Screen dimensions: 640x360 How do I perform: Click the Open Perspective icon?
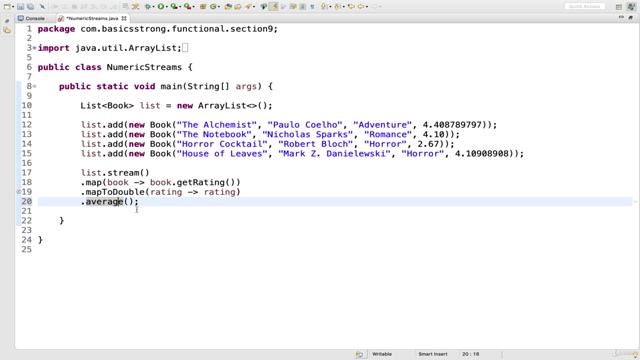click(619, 7)
